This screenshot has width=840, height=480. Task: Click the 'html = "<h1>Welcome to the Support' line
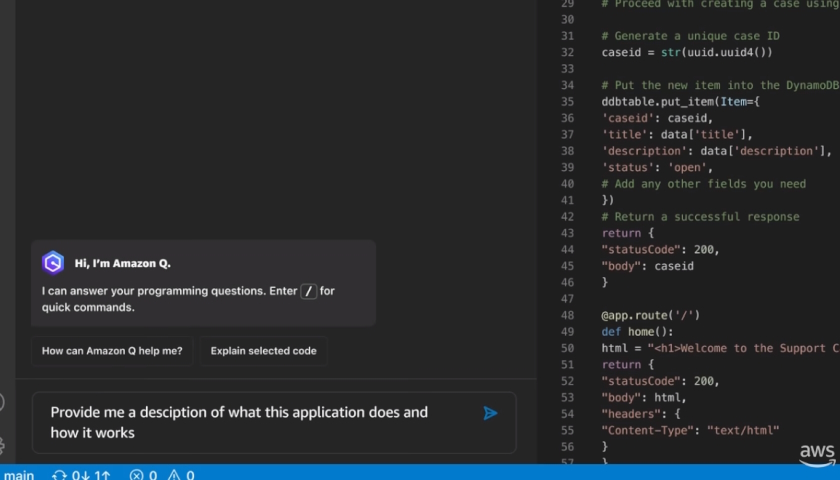click(x=721, y=348)
